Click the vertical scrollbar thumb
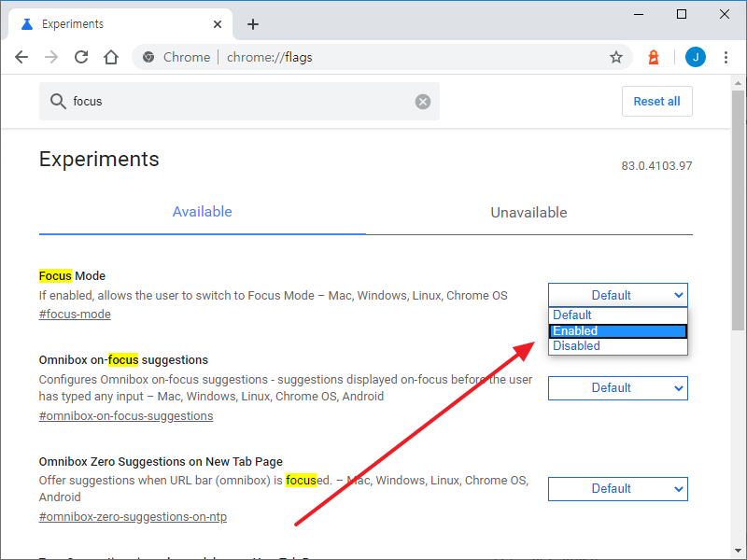Viewport: 747px width, 560px height. 738,209
